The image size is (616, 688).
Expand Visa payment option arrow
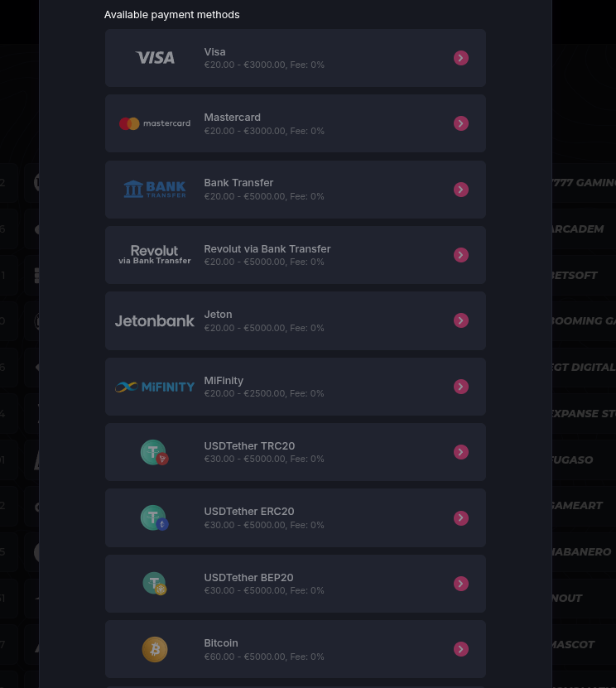(x=461, y=58)
